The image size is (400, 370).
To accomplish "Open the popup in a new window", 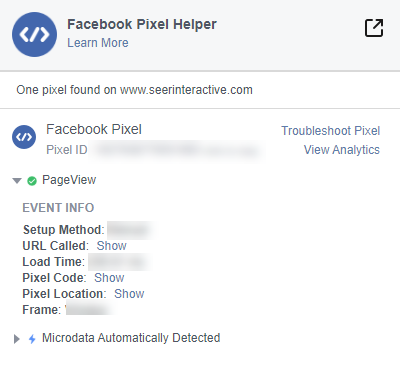I will tap(374, 28).
